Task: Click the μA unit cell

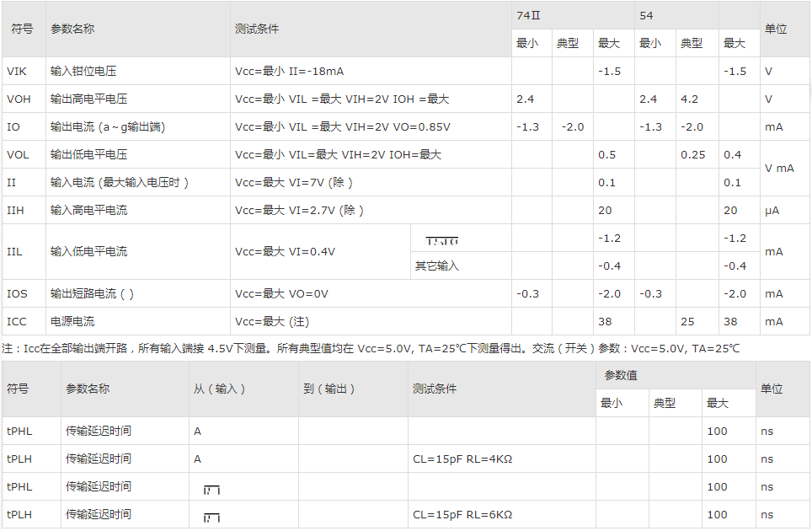Action: tap(772, 210)
